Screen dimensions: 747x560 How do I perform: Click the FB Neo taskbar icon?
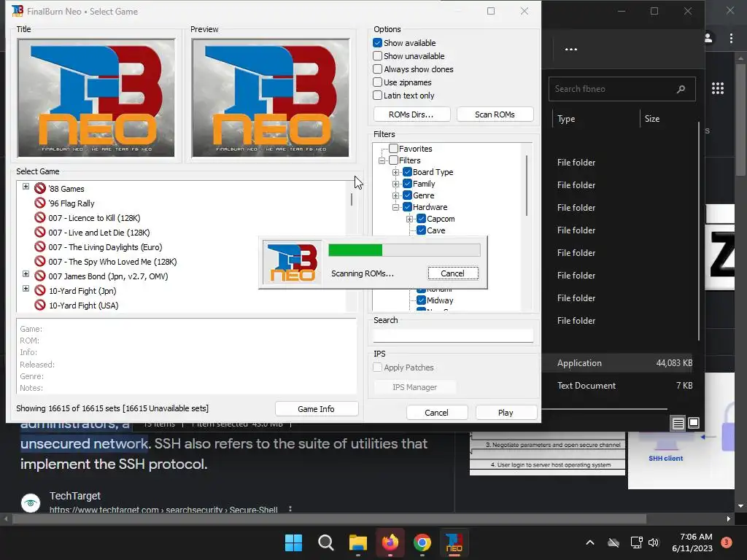[x=454, y=542]
